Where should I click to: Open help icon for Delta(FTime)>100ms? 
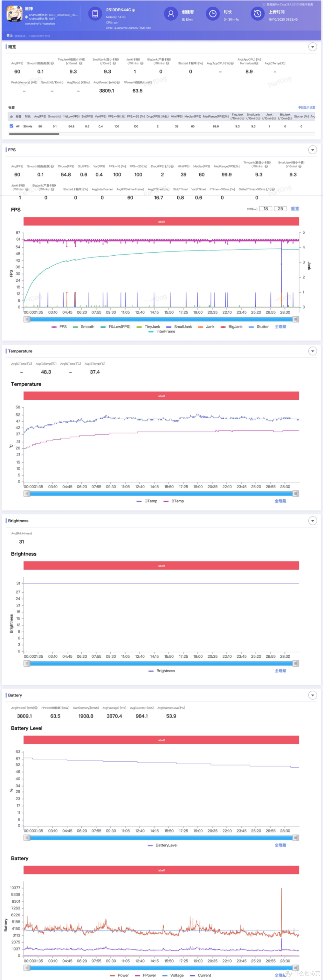click(x=273, y=189)
